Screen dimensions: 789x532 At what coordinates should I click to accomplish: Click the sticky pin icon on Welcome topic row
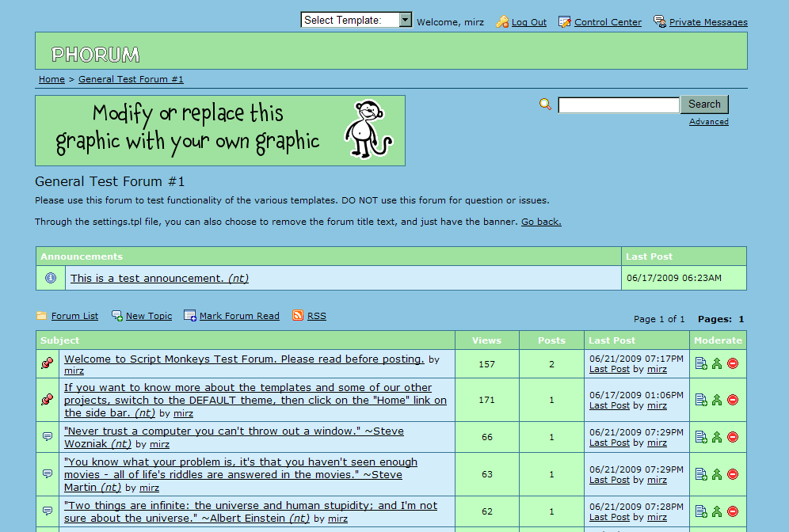pos(48,363)
